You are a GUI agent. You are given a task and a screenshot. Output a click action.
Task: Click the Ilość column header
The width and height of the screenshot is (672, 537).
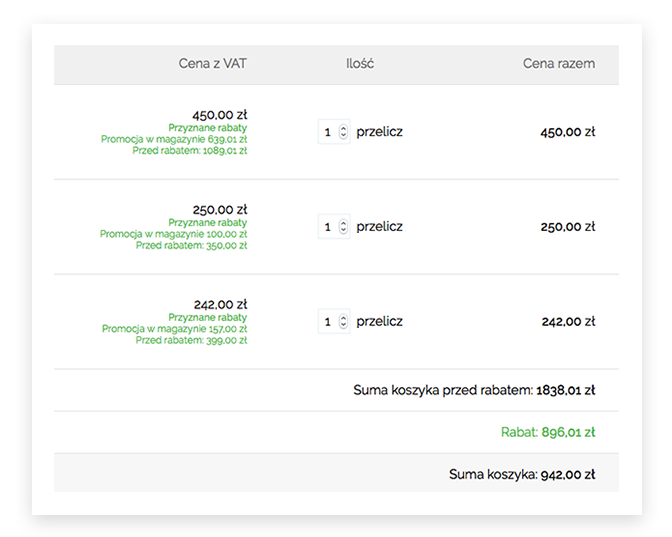tap(360, 64)
